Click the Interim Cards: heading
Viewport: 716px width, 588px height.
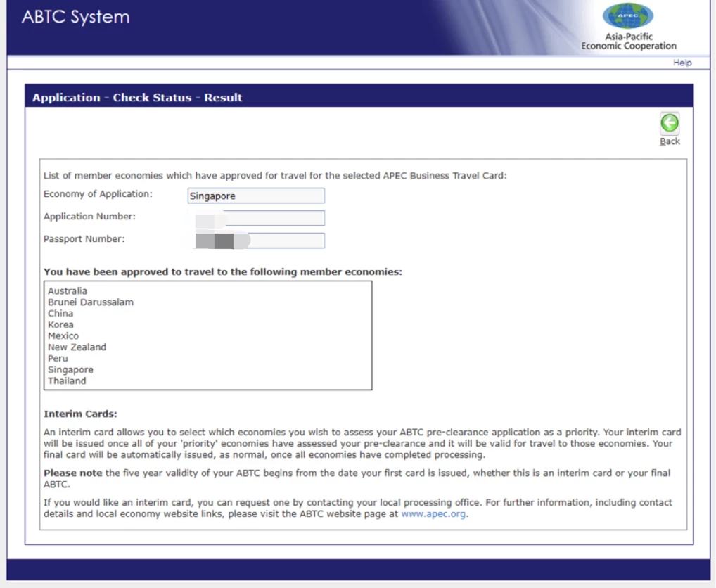point(80,414)
